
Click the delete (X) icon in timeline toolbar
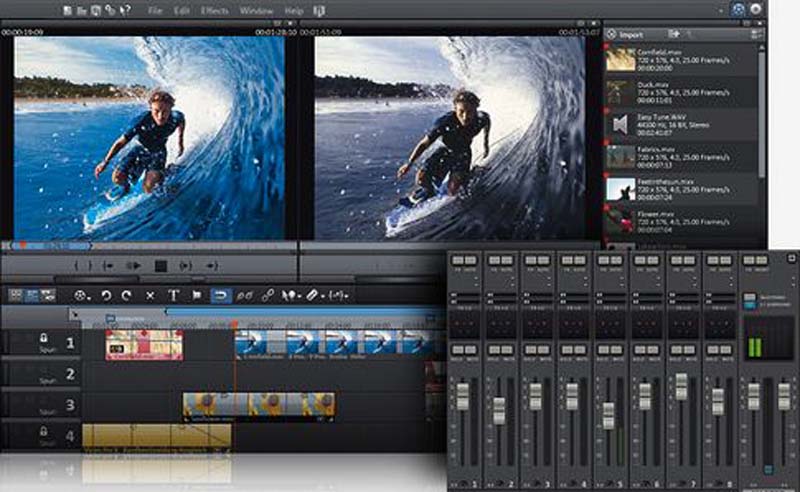[x=151, y=296]
